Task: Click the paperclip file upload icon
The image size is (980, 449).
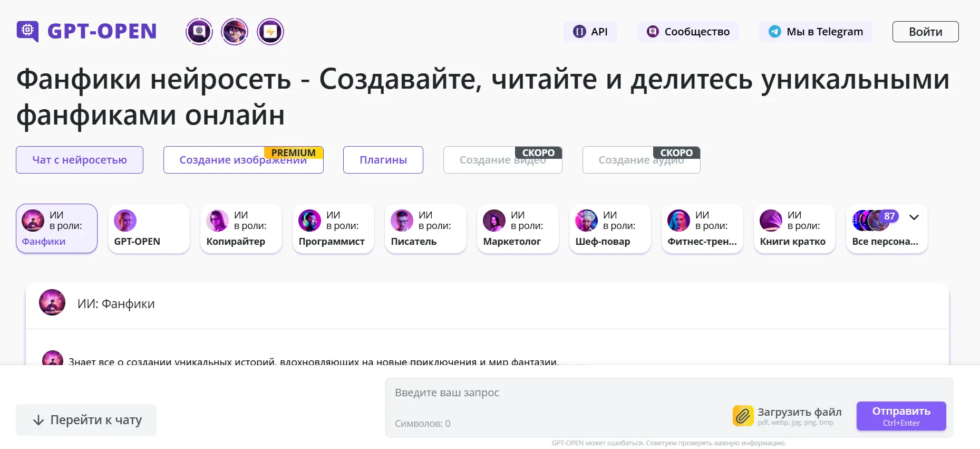Action: tap(743, 416)
